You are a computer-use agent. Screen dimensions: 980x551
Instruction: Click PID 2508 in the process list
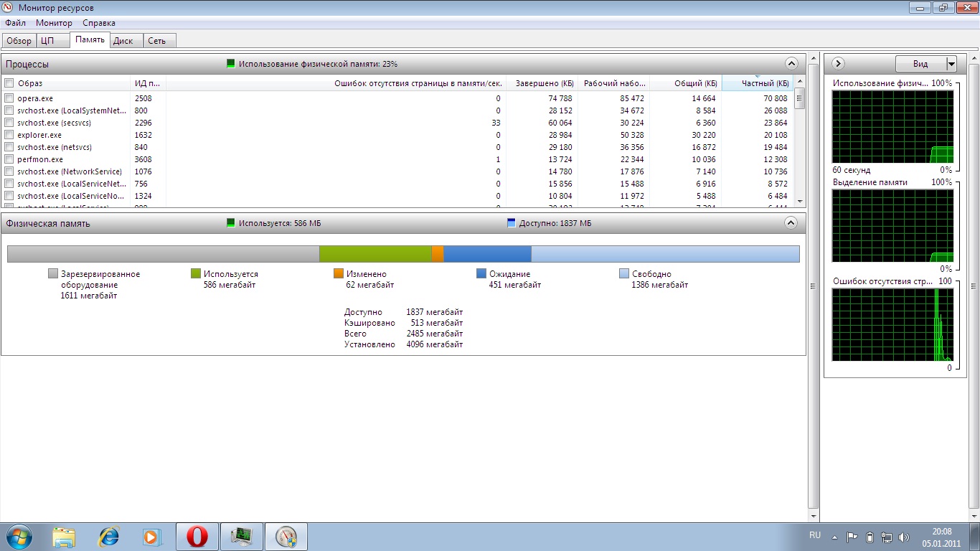pos(143,98)
